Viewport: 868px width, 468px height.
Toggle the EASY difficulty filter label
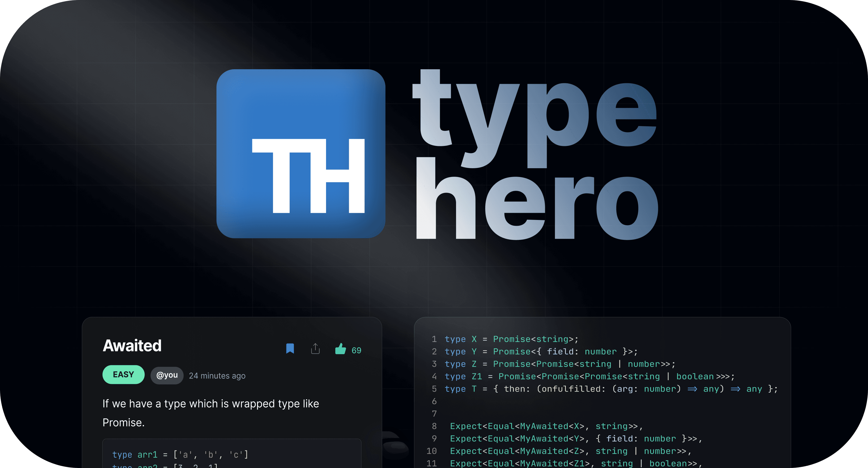click(123, 375)
